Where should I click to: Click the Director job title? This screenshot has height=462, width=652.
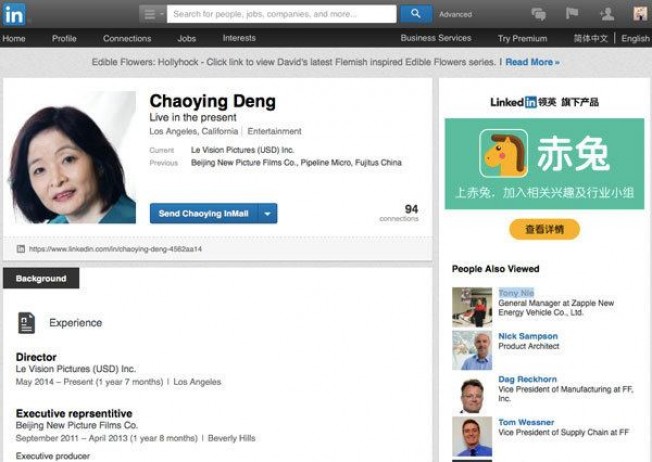(36, 357)
